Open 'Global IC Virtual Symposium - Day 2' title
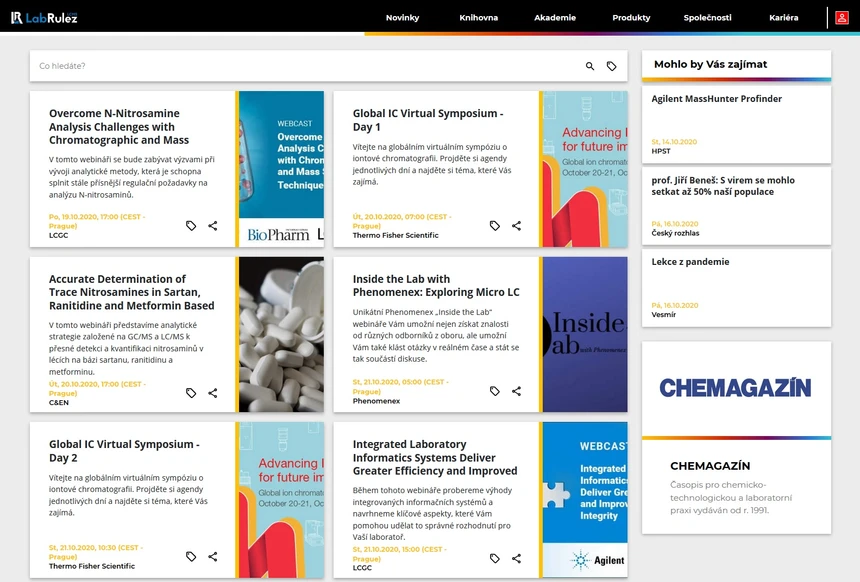The height and width of the screenshot is (582, 860). (x=124, y=451)
